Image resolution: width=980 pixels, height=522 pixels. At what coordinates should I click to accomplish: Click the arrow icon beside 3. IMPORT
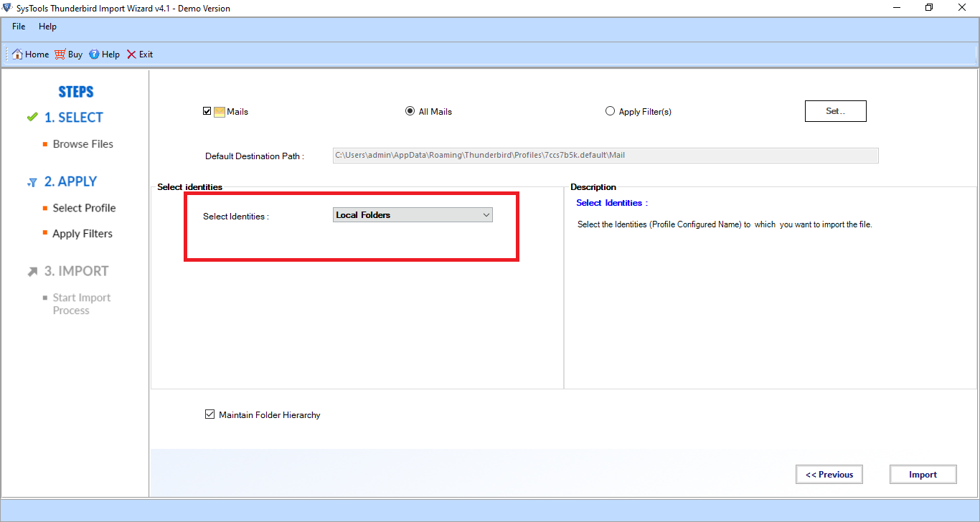click(x=32, y=272)
